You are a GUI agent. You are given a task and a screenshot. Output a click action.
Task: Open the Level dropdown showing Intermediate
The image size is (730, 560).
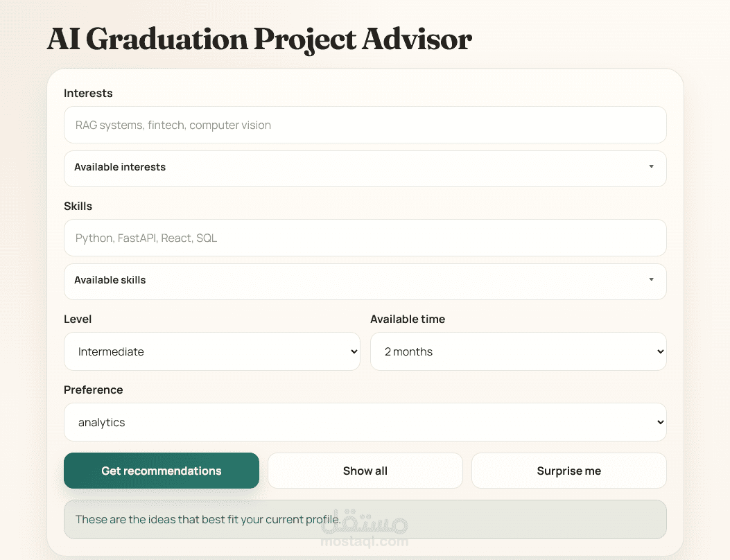pyautogui.click(x=212, y=351)
